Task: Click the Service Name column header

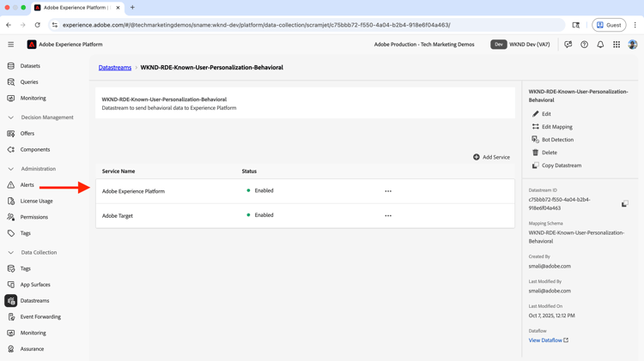Action: click(118, 171)
